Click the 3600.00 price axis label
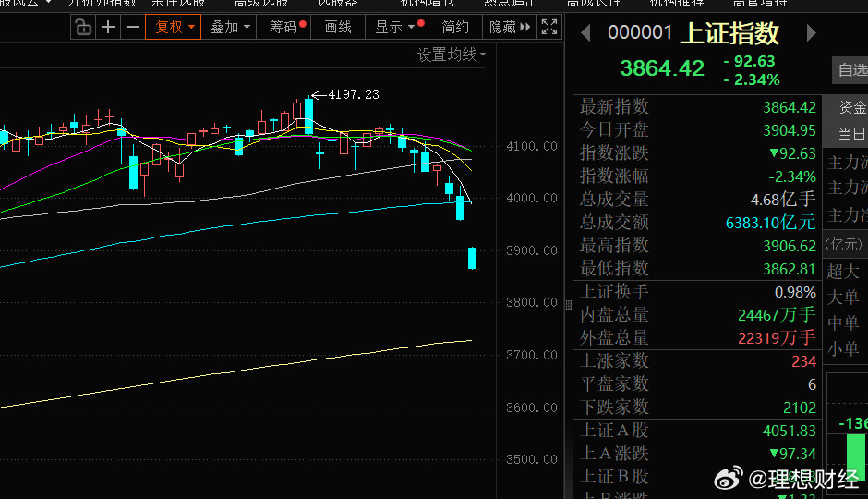868x499 pixels. point(532,408)
